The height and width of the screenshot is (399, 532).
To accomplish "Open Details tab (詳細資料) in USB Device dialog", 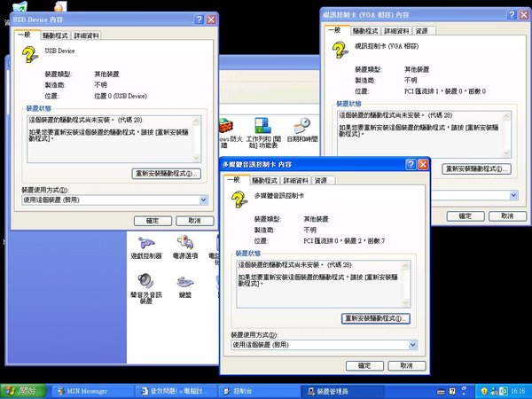I will click(x=86, y=35).
